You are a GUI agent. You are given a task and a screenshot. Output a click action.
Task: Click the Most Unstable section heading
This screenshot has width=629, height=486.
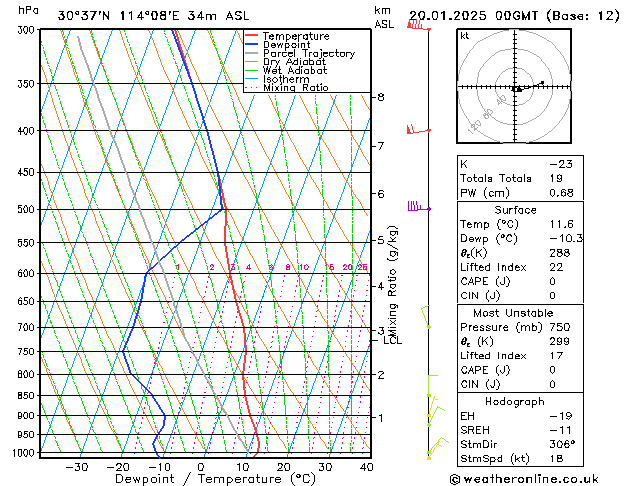pyautogui.click(x=513, y=313)
